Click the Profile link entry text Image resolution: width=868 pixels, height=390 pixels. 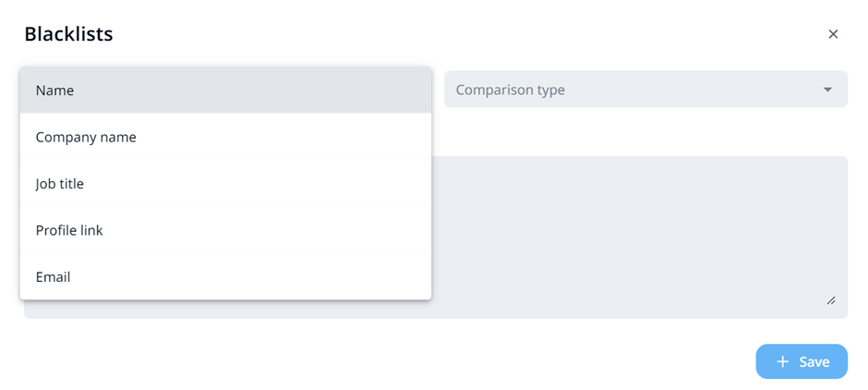click(69, 230)
